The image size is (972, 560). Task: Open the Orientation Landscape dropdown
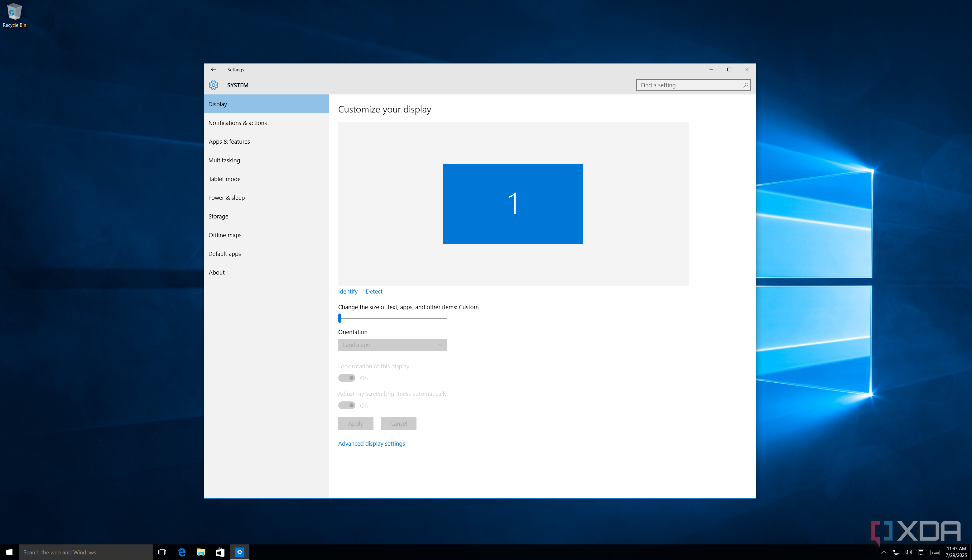392,345
